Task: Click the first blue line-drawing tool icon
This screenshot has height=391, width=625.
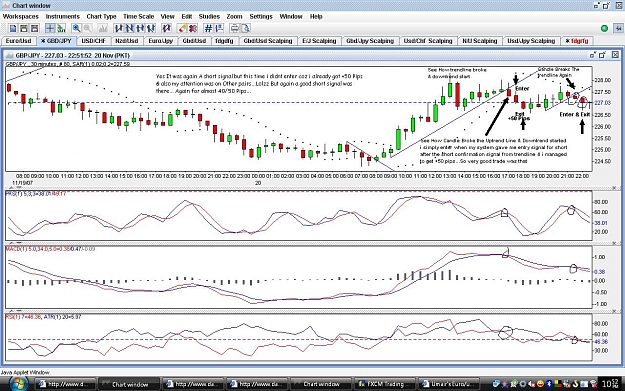Action: [118, 28]
